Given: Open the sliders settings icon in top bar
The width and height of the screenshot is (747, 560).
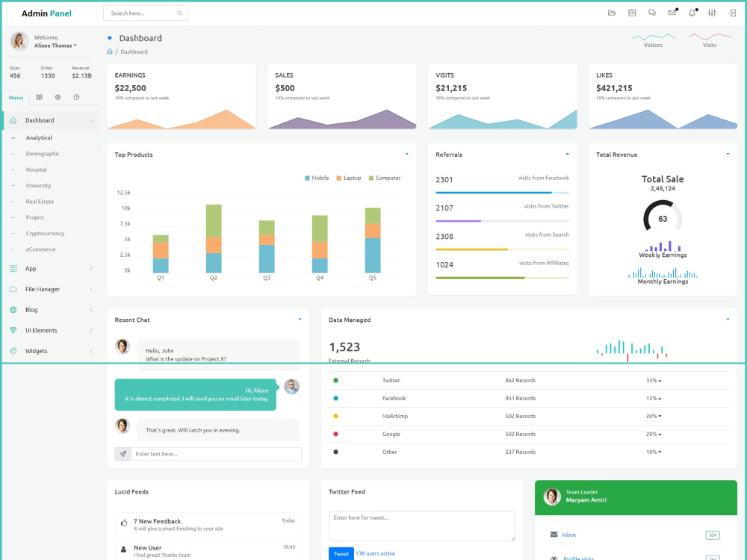Looking at the screenshot, I should click(x=712, y=13).
